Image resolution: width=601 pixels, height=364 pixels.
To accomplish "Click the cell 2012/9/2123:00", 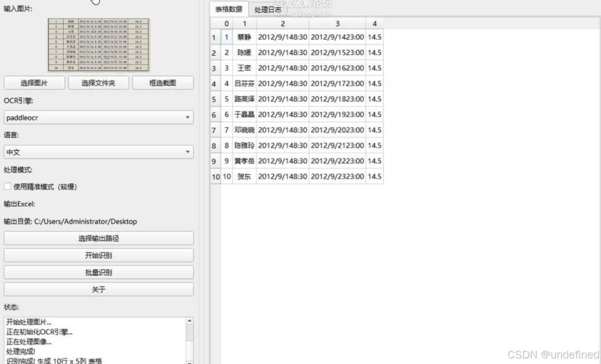I will click(x=337, y=146).
